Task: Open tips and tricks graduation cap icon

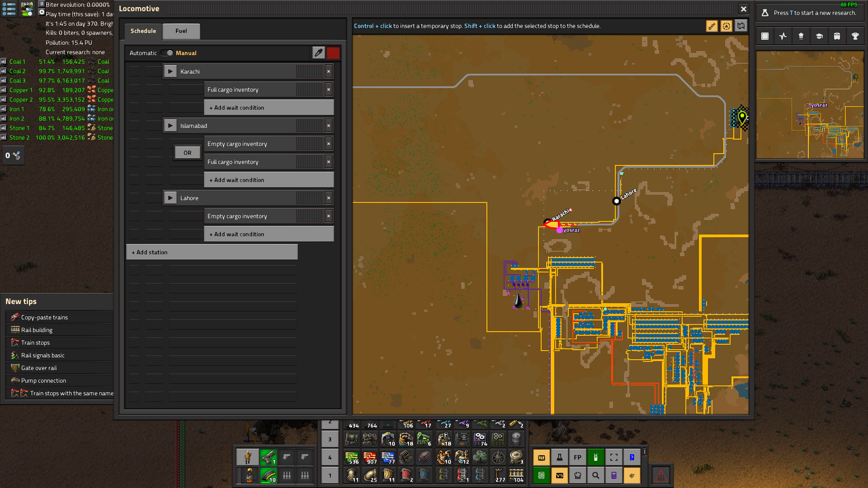Action: pos(819,36)
